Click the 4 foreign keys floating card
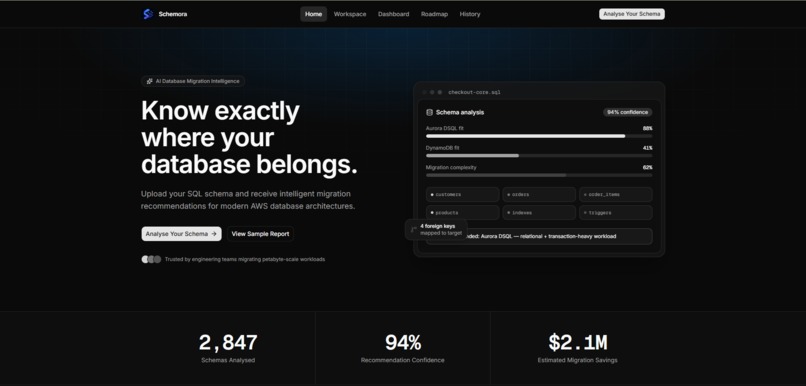806x386 pixels. coord(436,230)
